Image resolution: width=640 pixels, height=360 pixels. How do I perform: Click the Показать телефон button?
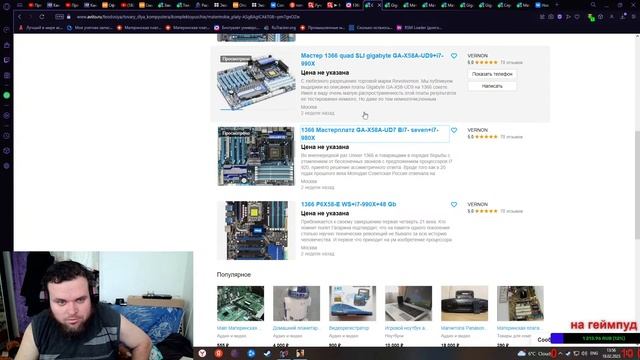[x=492, y=74]
